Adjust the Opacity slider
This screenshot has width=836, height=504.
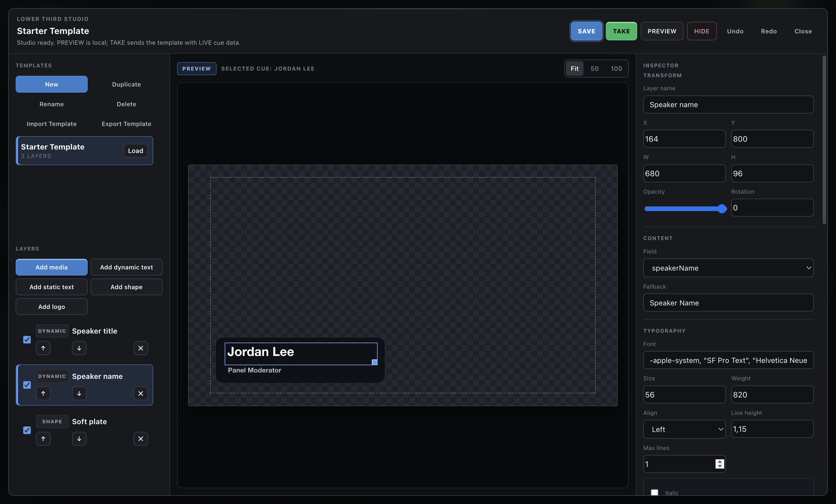(x=685, y=208)
